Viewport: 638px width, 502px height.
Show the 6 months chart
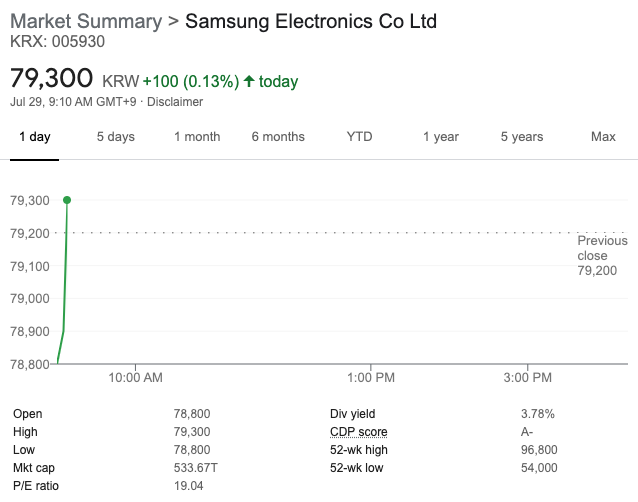277,136
